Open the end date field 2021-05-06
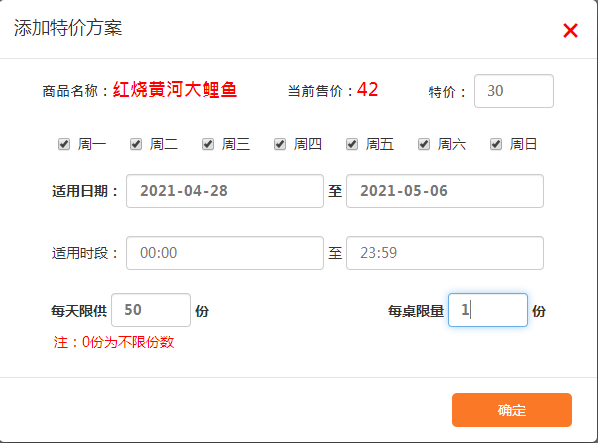This screenshot has height=443, width=598. pyautogui.click(x=445, y=191)
